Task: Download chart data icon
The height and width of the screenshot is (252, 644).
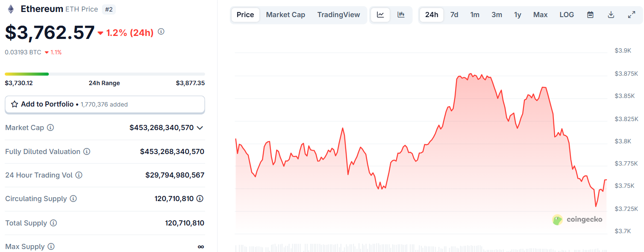Action: pyautogui.click(x=611, y=15)
